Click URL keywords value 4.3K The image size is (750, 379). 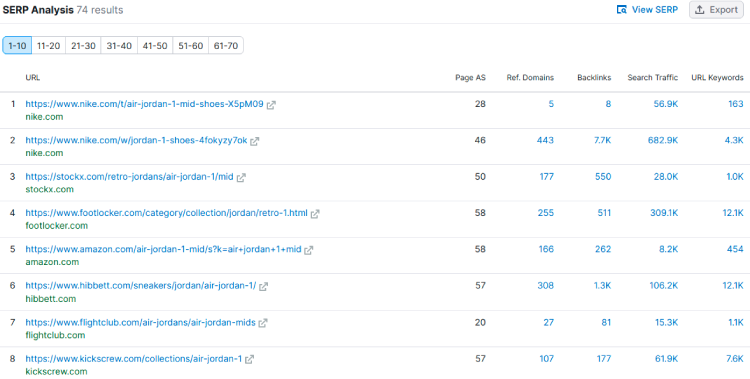click(734, 140)
